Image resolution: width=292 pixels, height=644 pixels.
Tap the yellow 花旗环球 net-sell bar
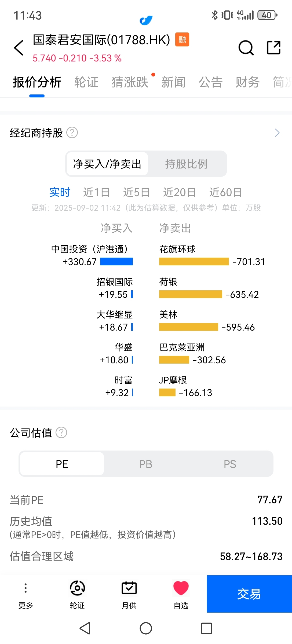194,262
